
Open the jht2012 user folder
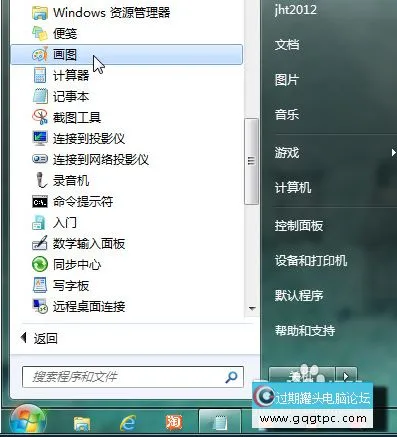point(296,9)
